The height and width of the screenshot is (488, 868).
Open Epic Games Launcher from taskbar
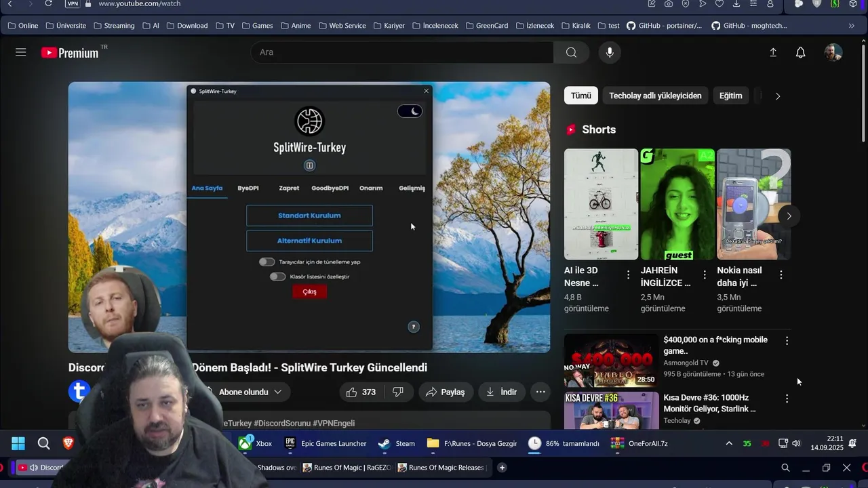pos(326,443)
